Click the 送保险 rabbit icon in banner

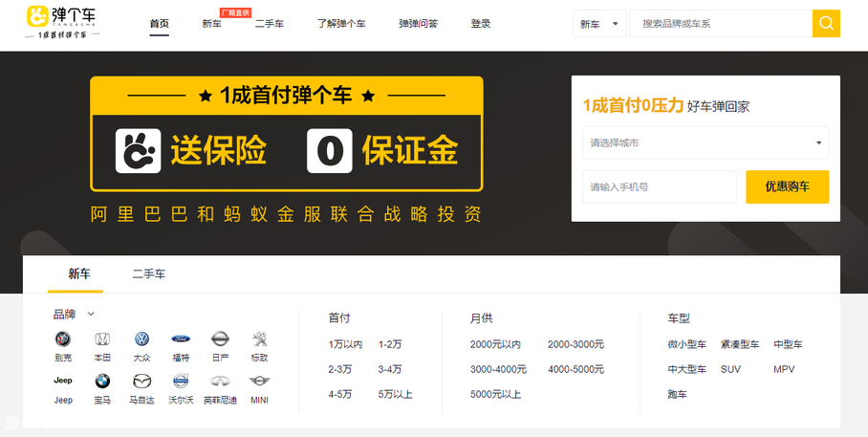pyautogui.click(x=138, y=151)
